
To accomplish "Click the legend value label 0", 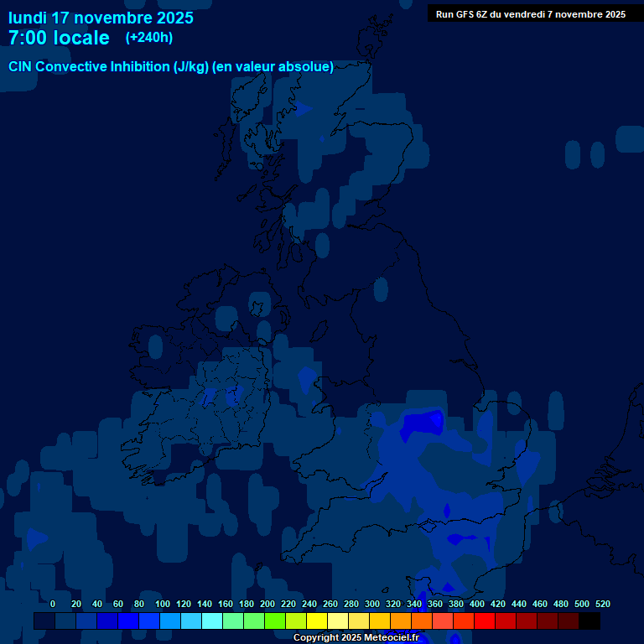I will [53, 604].
